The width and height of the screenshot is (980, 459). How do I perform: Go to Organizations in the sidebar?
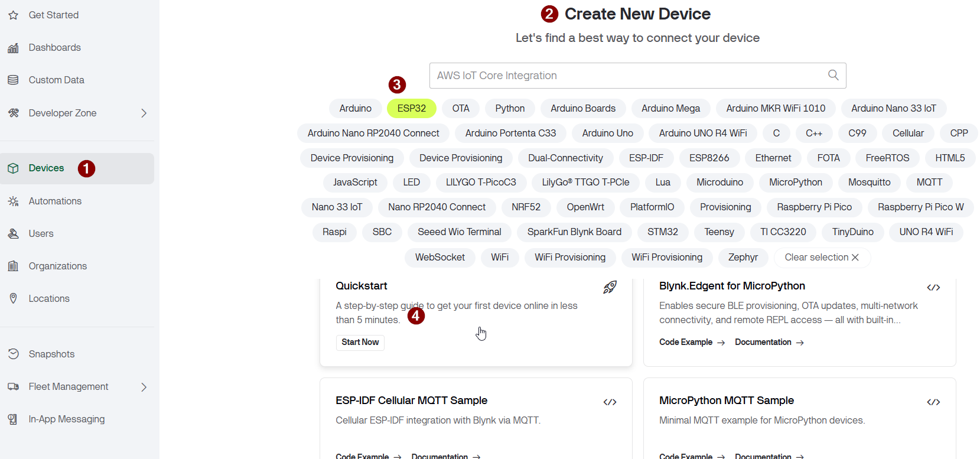point(57,266)
